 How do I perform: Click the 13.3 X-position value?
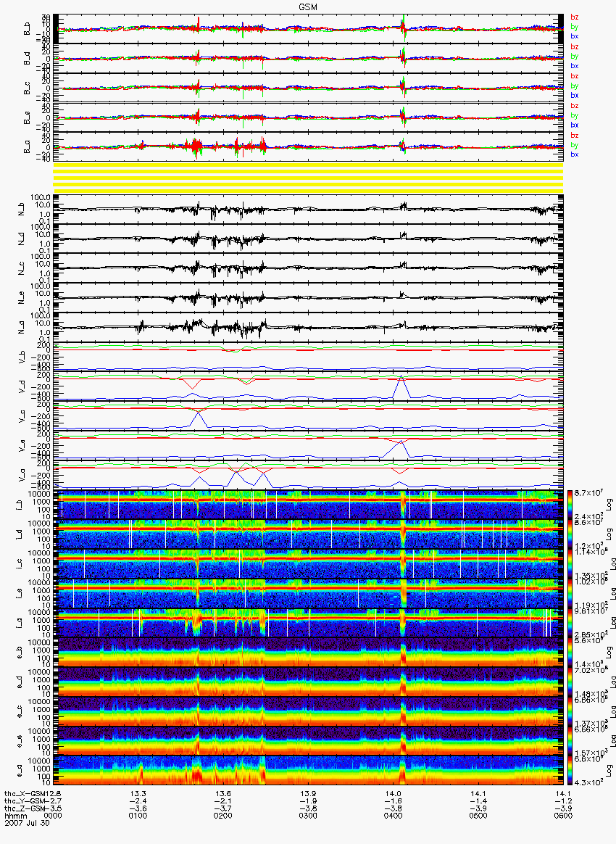(138, 793)
